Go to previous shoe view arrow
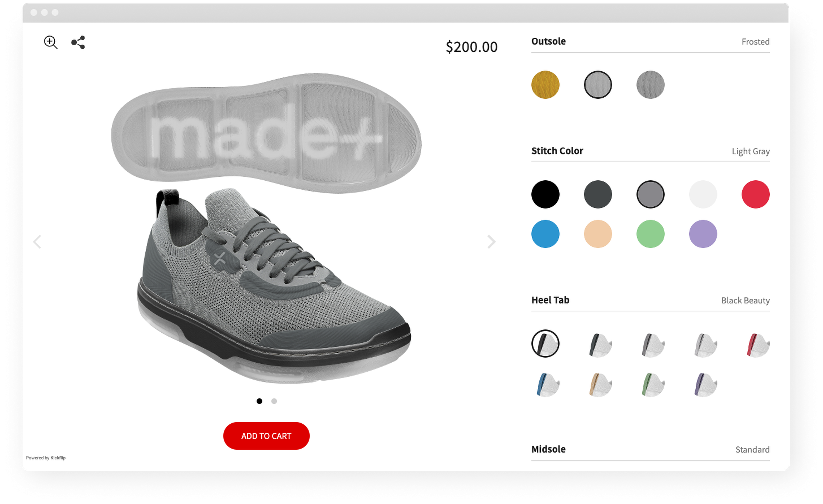This screenshot has height=504, width=823. (37, 242)
